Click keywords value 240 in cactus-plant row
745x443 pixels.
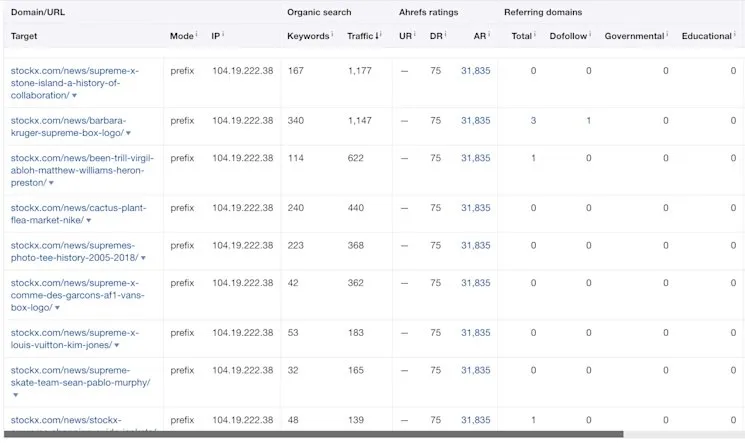point(296,208)
